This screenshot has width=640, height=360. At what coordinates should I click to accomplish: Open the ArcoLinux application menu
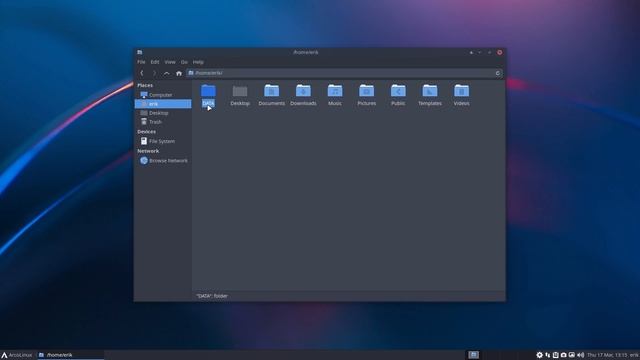[x=16, y=355]
